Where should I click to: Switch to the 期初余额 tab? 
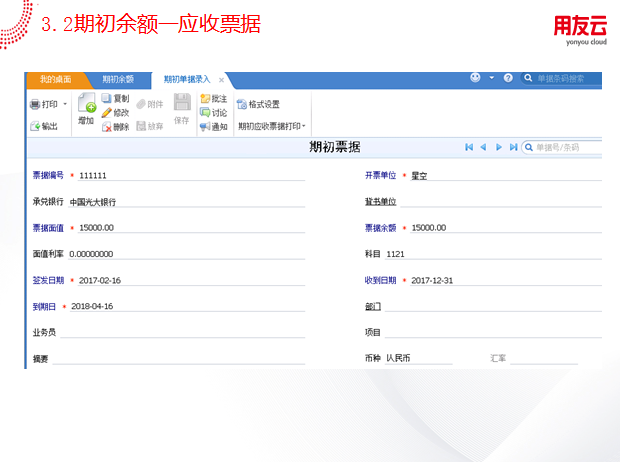[118, 80]
